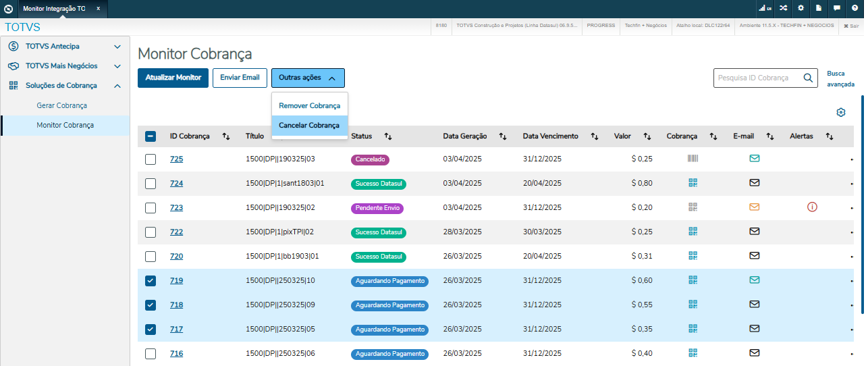Image resolution: width=868 pixels, height=366 pixels.
Task: Open help question mark icon in top bar
Action: [855, 8]
